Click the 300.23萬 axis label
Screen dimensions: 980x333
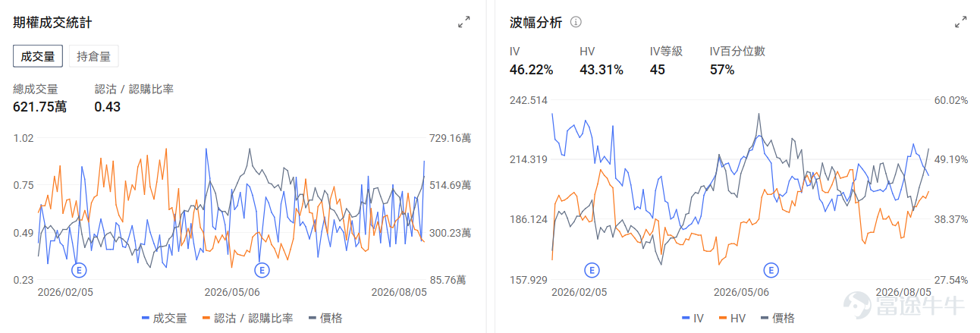pyautogui.click(x=451, y=233)
